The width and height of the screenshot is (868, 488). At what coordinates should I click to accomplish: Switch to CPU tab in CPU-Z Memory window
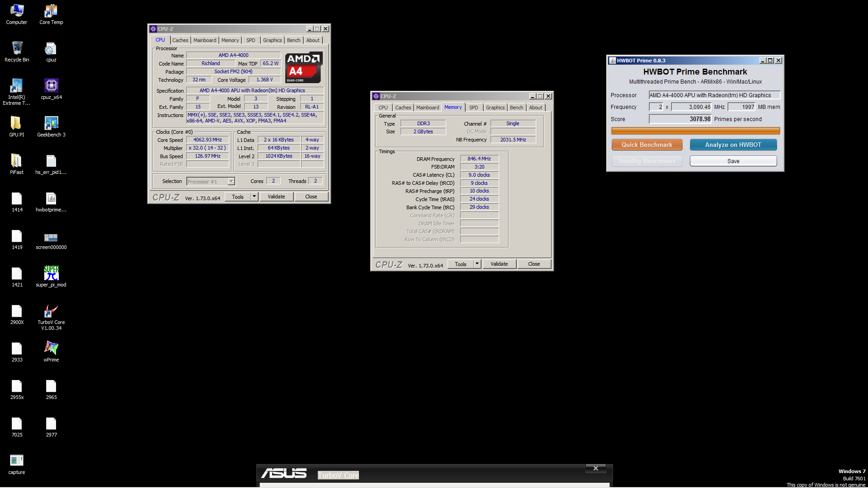point(383,108)
